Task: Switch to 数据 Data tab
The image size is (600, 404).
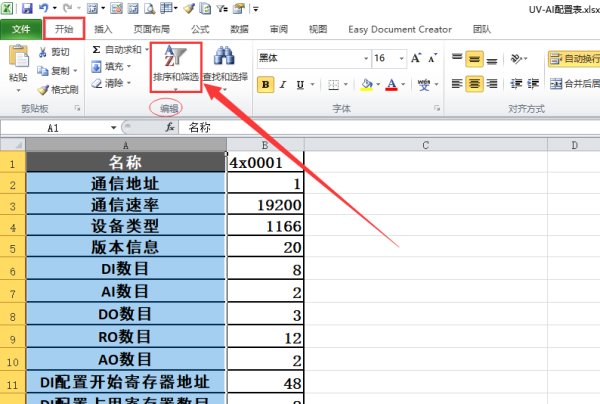Action: [239, 29]
